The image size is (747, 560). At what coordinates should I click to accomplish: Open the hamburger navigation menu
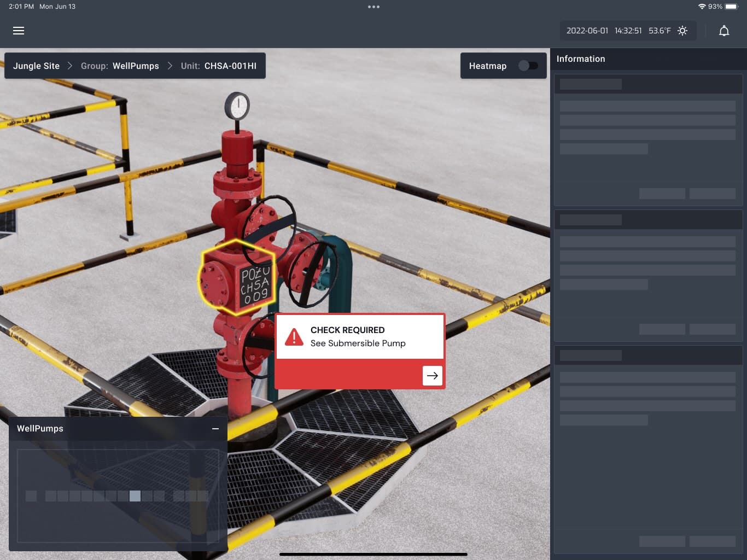tap(19, 31)
